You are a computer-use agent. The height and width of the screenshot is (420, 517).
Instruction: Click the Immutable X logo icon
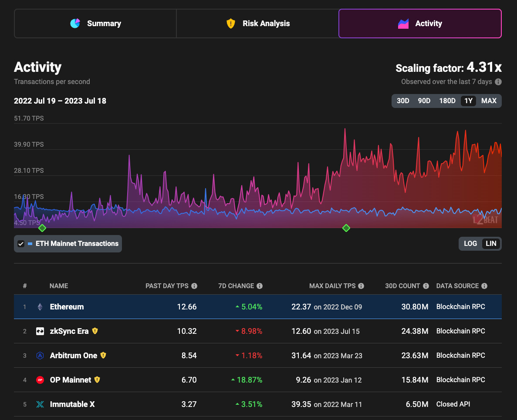tap(40, 404)
